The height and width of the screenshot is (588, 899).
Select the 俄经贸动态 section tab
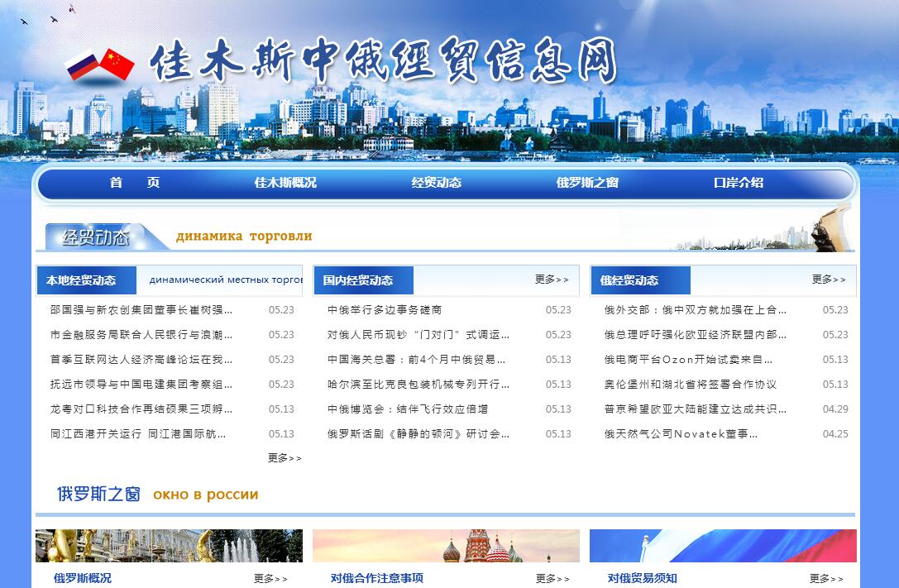point(629,280)
